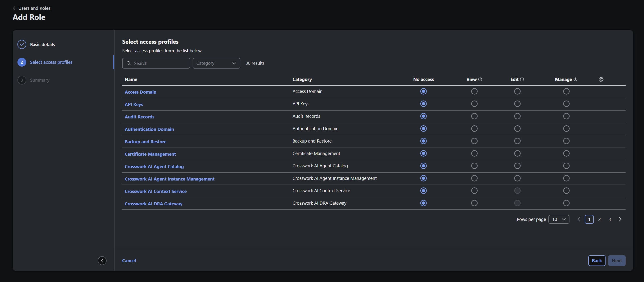Select Edit access for API Keys

tap(517, 104)
